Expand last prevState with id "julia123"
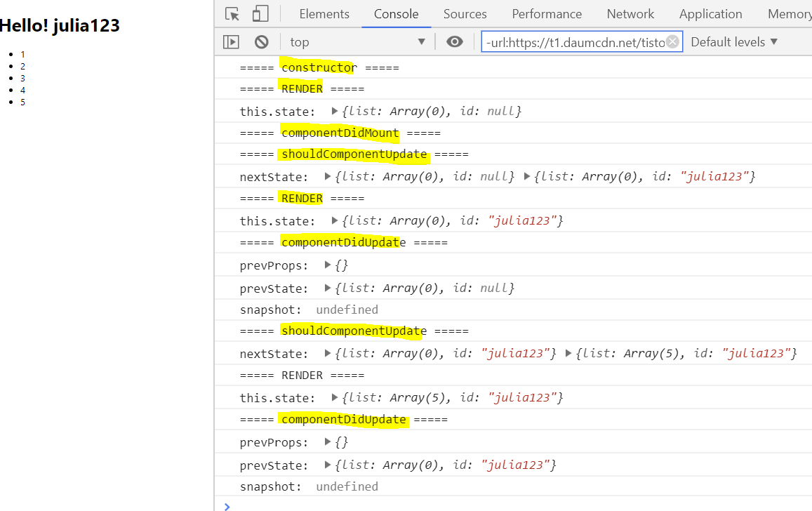Image resolution: width=812 pixels, height=511 pixels. click(327, 465)
